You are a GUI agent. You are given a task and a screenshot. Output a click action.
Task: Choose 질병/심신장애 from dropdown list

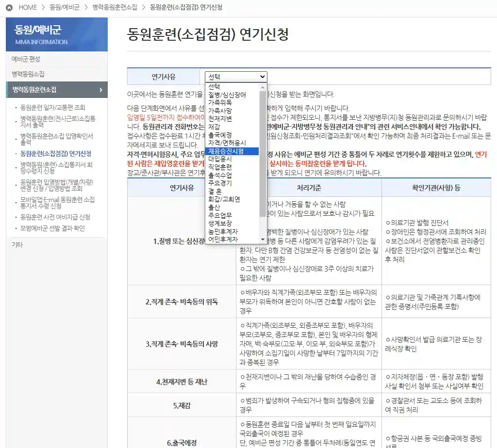point(232,95)
